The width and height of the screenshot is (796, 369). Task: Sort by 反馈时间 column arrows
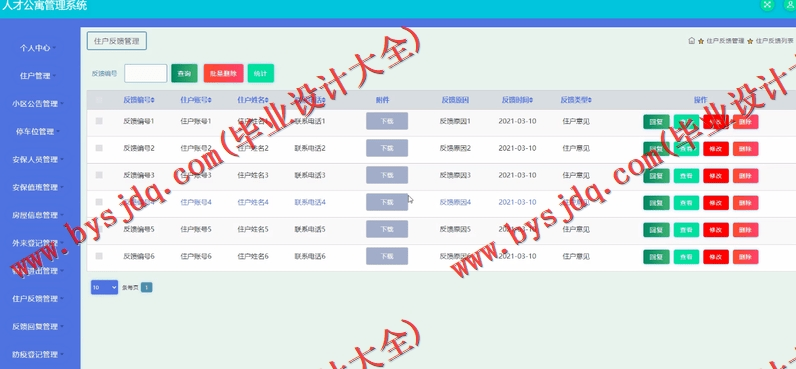pos(531,100)
